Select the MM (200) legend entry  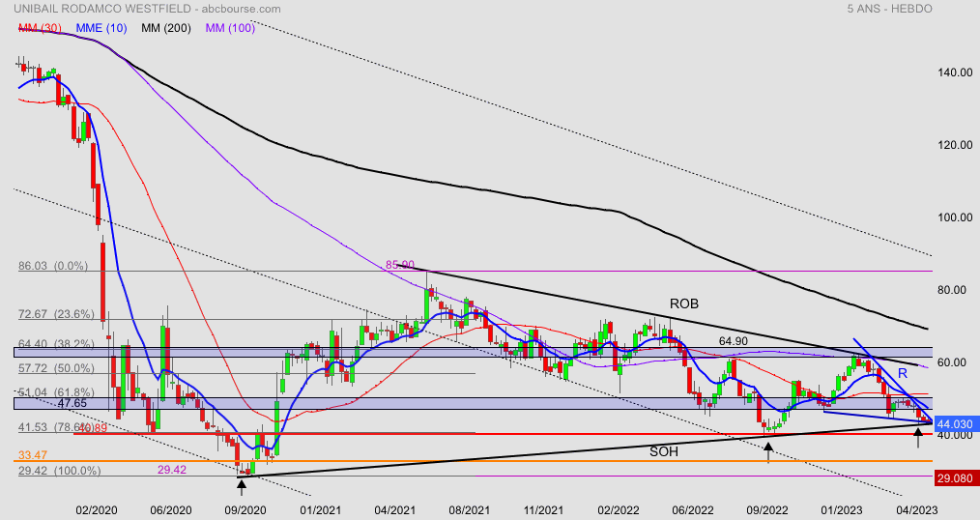click(166, 28)
